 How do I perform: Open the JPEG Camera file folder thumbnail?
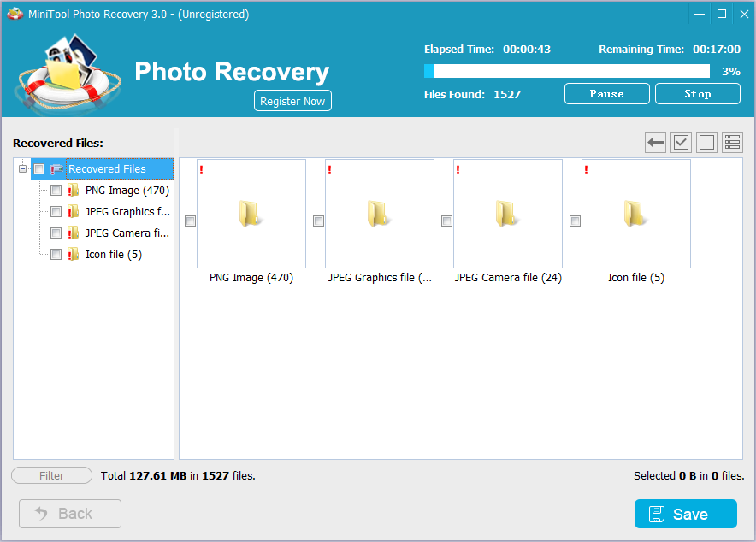(507, 214)
